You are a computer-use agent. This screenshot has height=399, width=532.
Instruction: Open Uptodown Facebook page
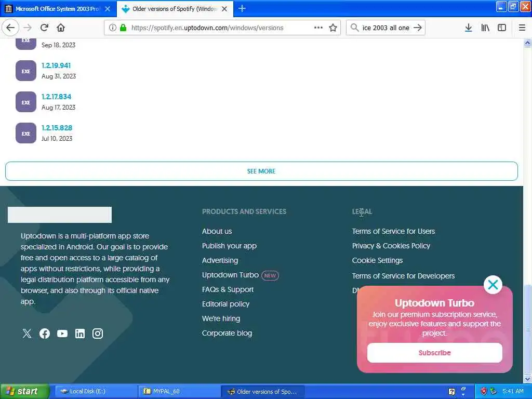pos(45,334)
